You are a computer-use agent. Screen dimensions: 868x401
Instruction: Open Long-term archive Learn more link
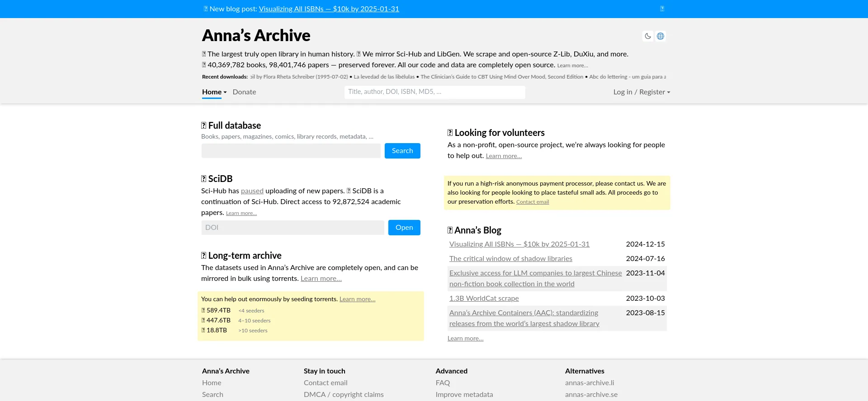pos(321,278)
